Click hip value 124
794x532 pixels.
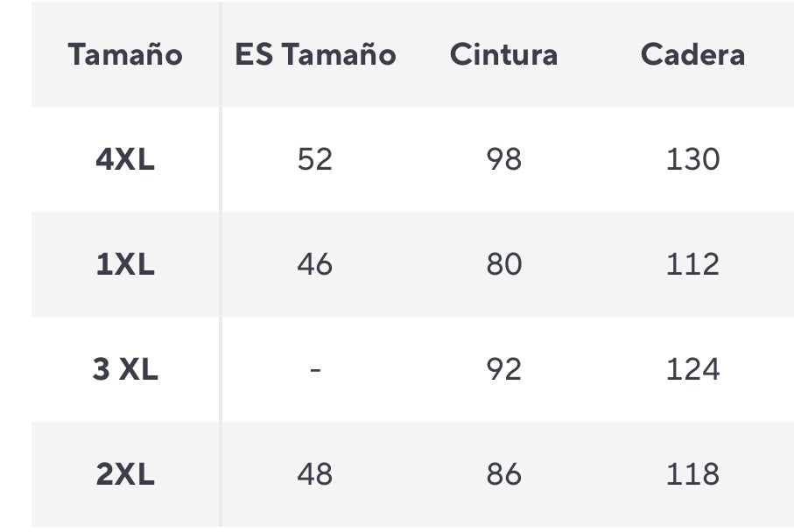click(x=692, y=369)
